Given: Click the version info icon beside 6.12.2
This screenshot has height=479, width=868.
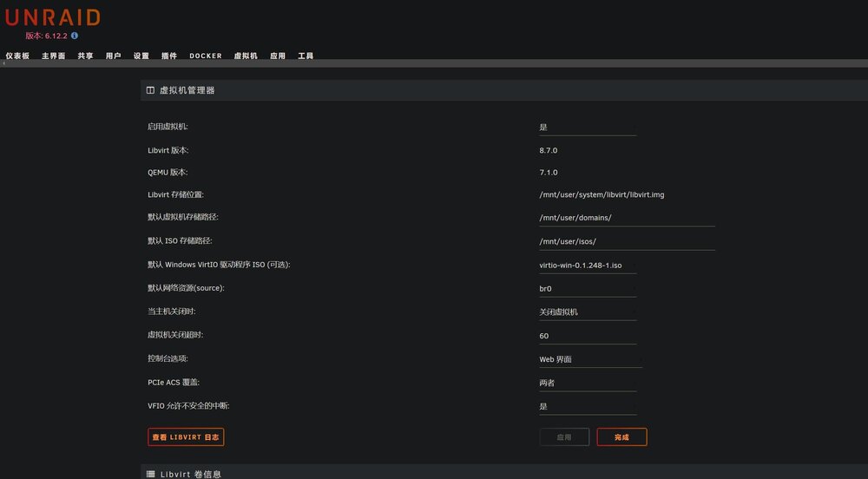Looking at the screenshot, I should (75, 36).
